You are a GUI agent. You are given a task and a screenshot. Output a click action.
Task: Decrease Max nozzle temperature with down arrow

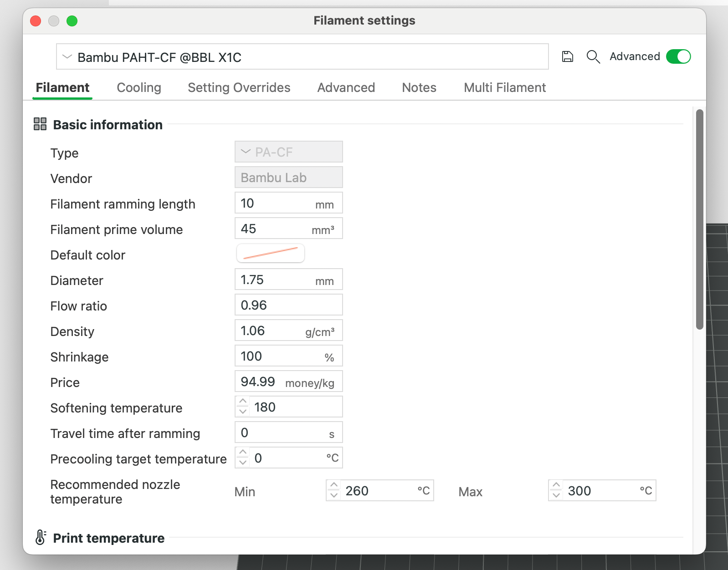click(556, 495)
